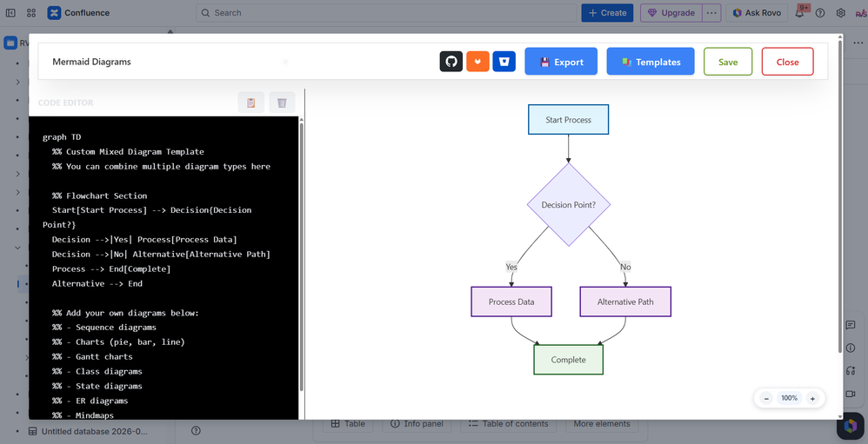Open the help question mark icon
The image size is (868, 444).
click(x=820, y=13)
